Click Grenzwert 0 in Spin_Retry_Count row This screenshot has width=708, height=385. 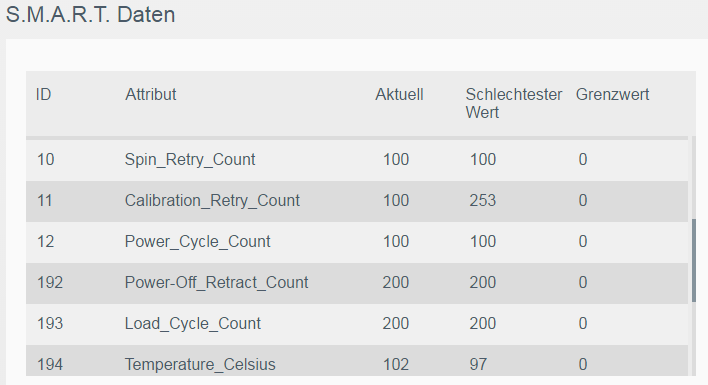coord(583,160)
